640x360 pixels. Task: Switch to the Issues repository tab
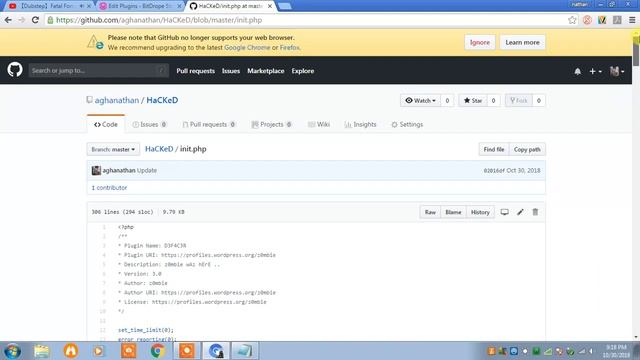tap(149, 124)
